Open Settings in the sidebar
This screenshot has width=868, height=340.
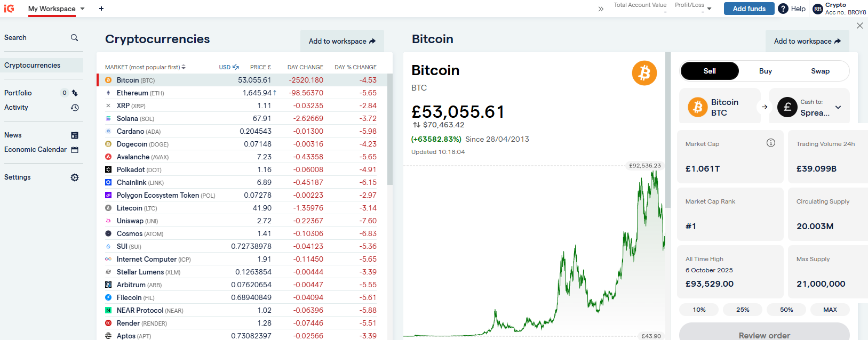click(18, 177)
